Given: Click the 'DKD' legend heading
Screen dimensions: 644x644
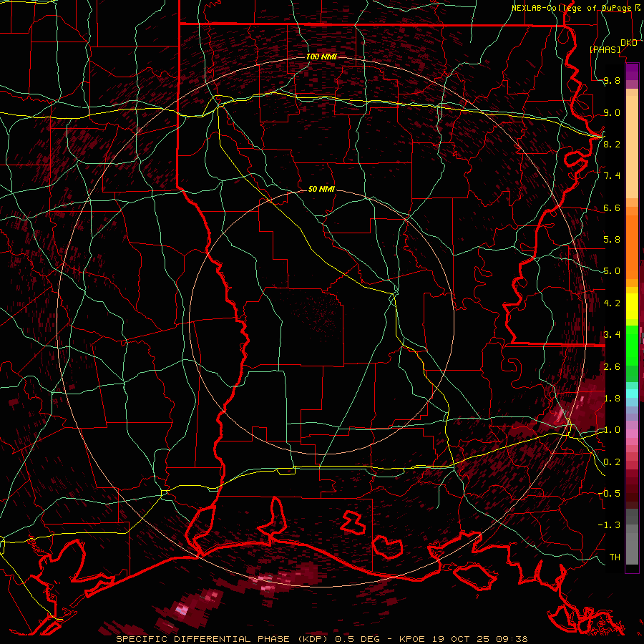Looking at the screenshot, I should point(629,43).
